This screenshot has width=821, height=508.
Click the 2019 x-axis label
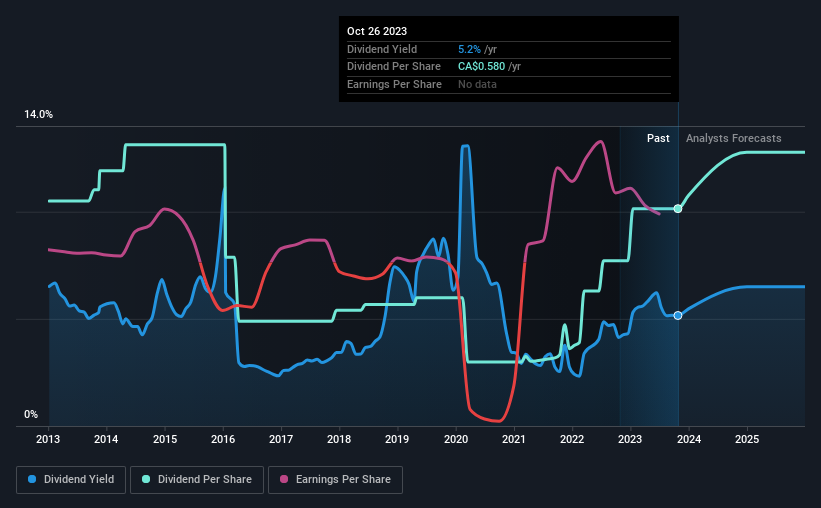pos(397,439)
